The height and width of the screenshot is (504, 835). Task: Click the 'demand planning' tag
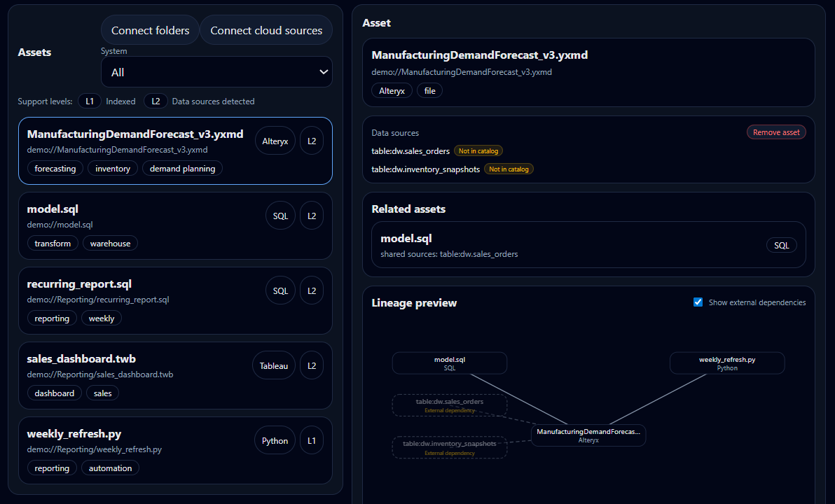pos(183,169)
